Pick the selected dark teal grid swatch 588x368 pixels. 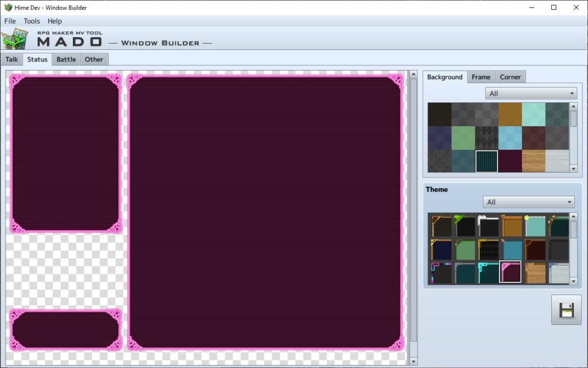[486, 161]
